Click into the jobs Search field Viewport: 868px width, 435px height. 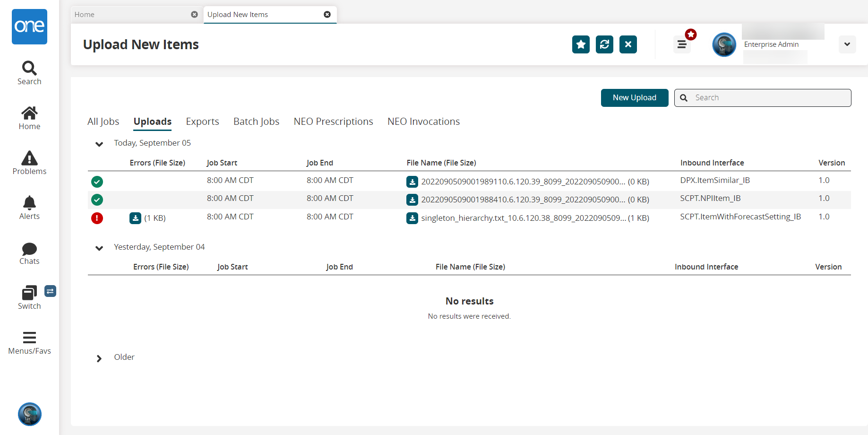[x=770, y=98]
